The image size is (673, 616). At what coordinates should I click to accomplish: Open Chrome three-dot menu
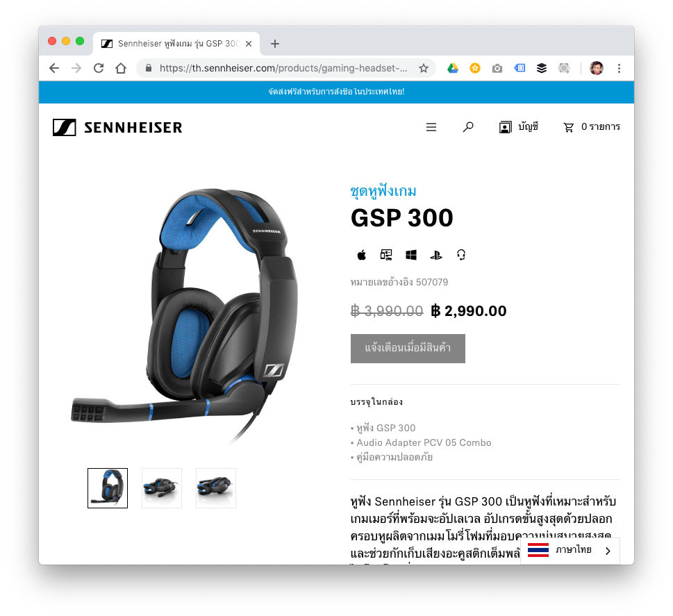pos(619,68)
